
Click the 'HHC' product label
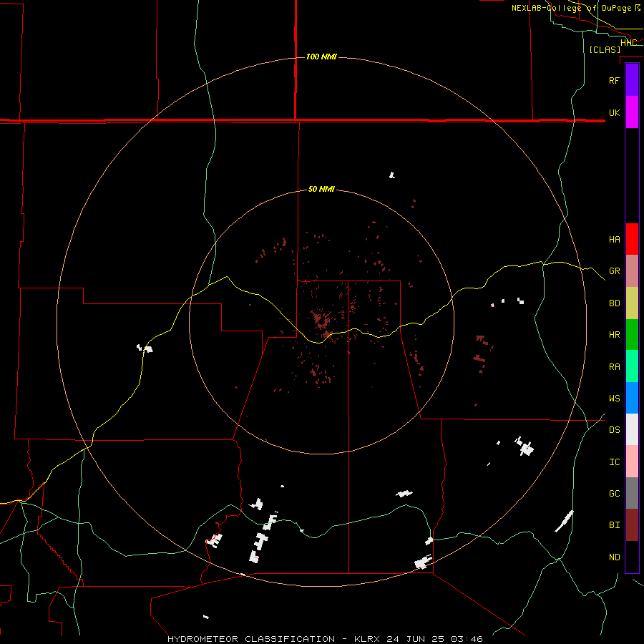tap(628, 43)
